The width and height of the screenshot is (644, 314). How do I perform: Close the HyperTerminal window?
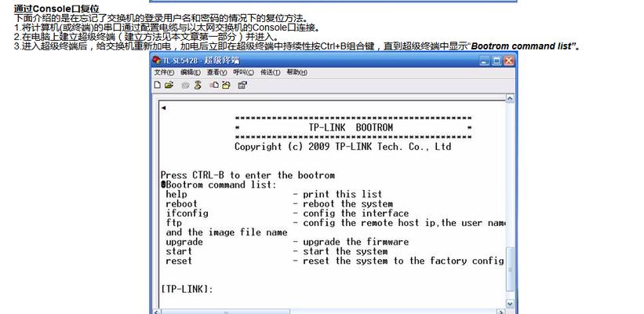click(x=508, y=60)
